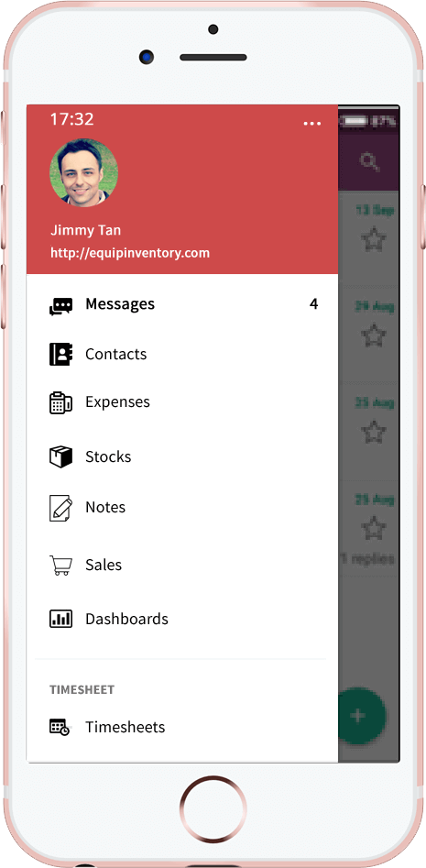
Task: Open the three-dot more options menu
Action: [312, 123]
